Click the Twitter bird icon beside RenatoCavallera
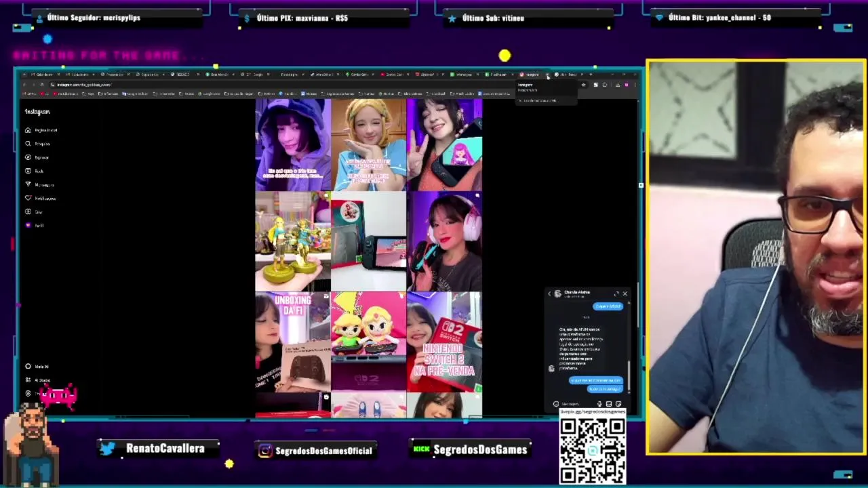This screenshot has width=868, height=488. point(107,449)
